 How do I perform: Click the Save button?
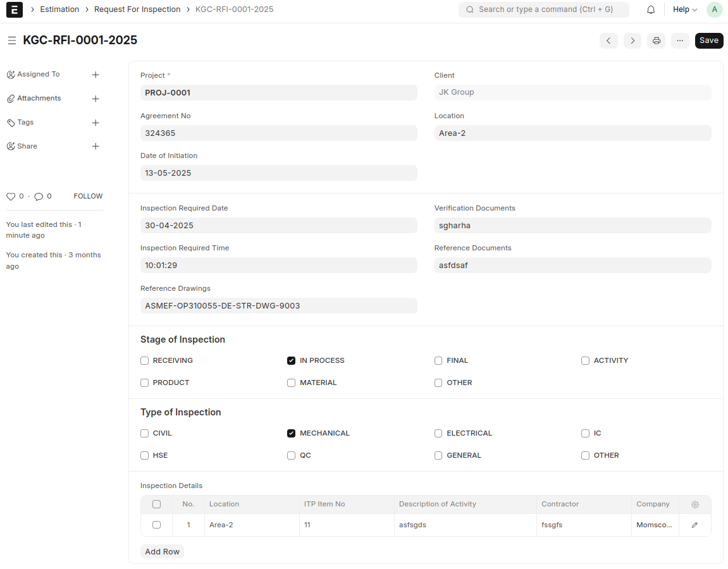point(708,40)
